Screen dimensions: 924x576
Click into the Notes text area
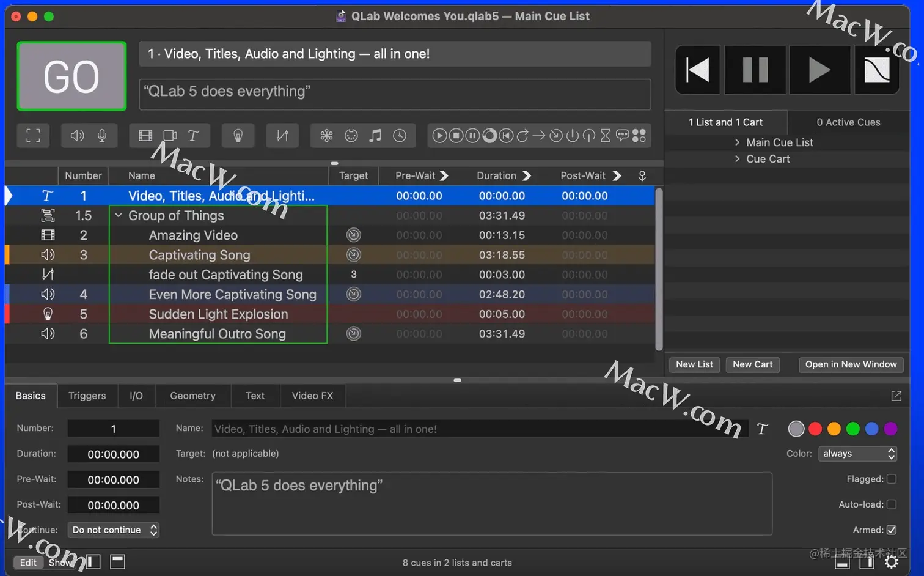pos(492,504)
